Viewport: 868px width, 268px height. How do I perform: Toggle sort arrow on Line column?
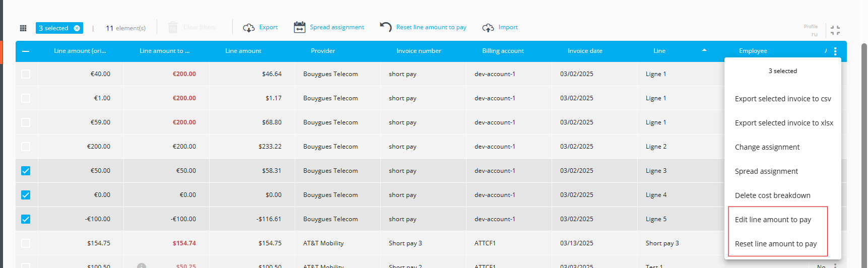pyautogui.click(x=704, y=50)
